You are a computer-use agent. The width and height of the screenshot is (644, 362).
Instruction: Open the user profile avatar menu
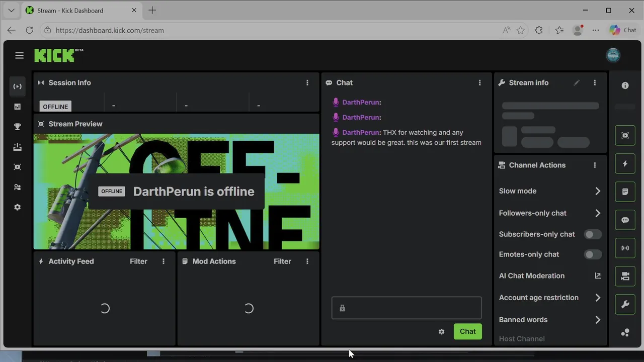coord(613,55)
